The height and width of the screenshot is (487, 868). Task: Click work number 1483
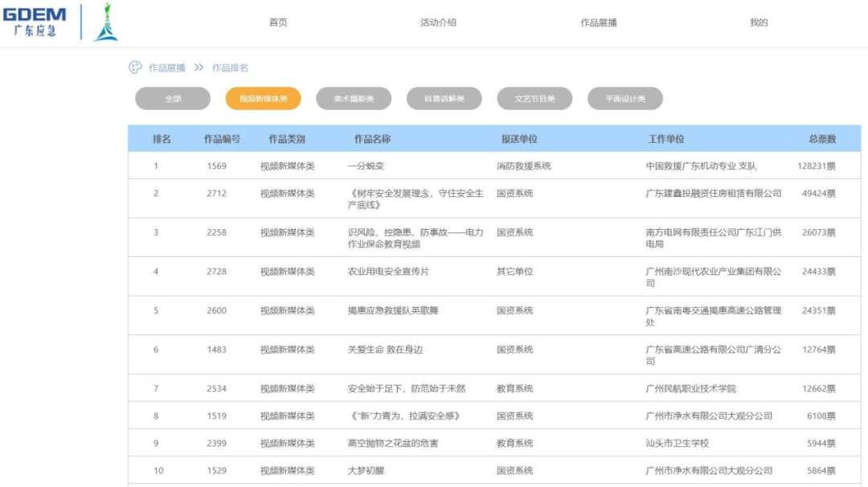[x=216, y=350]
